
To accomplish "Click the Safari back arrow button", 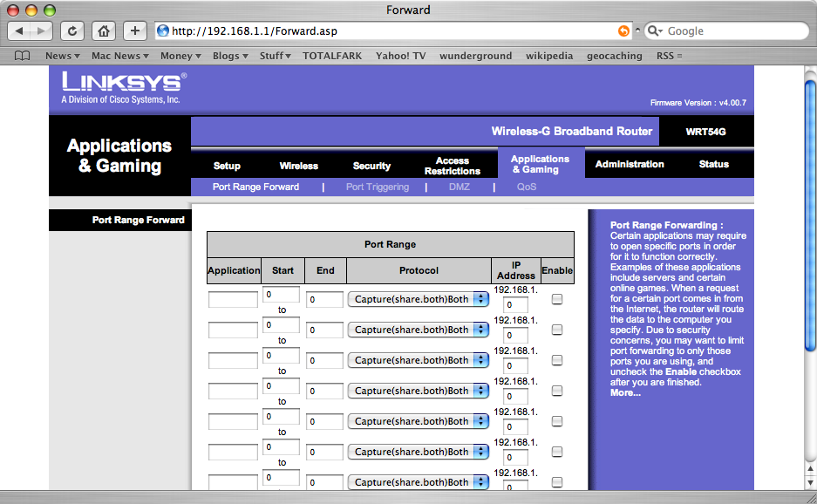I will click(x=20, y=31).
